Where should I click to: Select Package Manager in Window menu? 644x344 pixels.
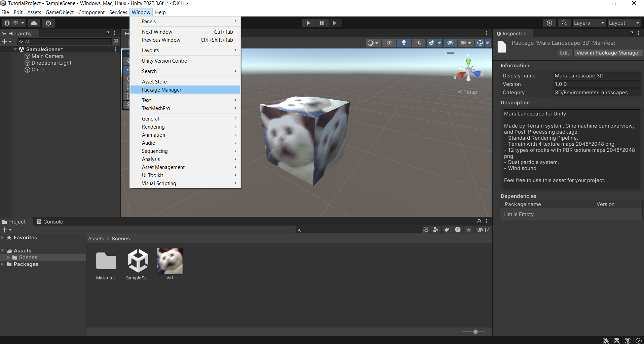(x=185, y=90)
